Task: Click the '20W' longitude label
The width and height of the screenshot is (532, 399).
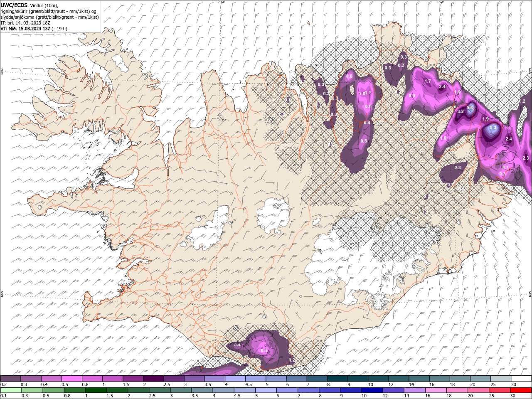Action: coord(221,2)
